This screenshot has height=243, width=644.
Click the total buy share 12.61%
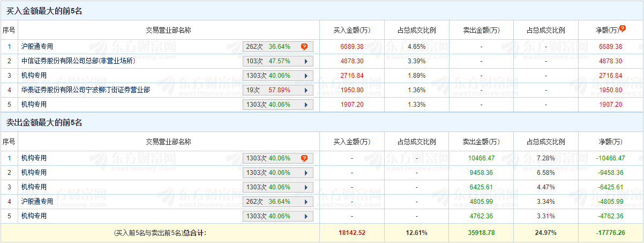click(x=416, y=233)
